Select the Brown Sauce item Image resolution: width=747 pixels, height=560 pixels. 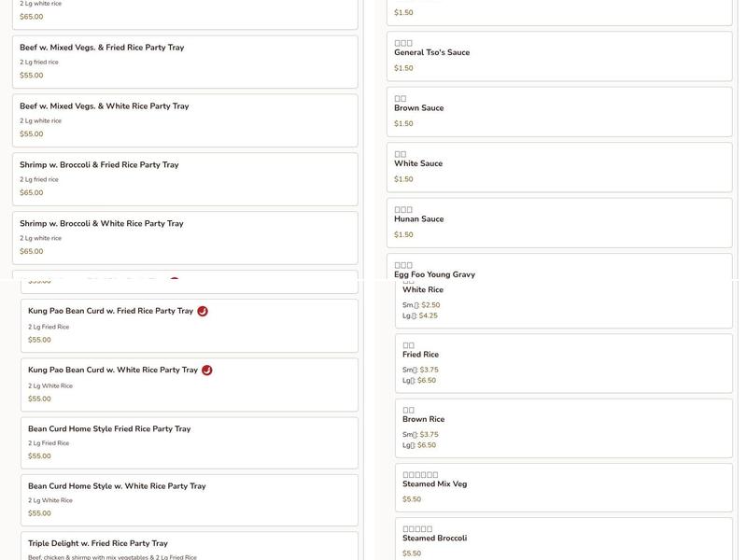coord(558,111)
